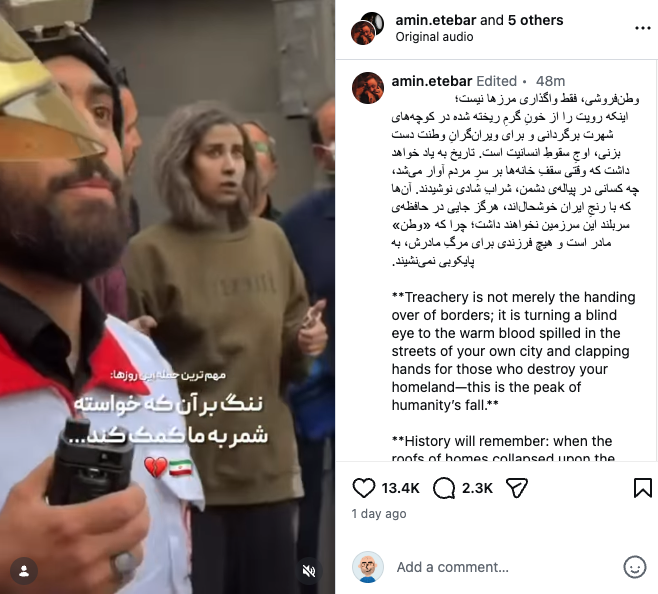
Task: Open amin.etebar profile from header
Action: [x=436, y=20]
